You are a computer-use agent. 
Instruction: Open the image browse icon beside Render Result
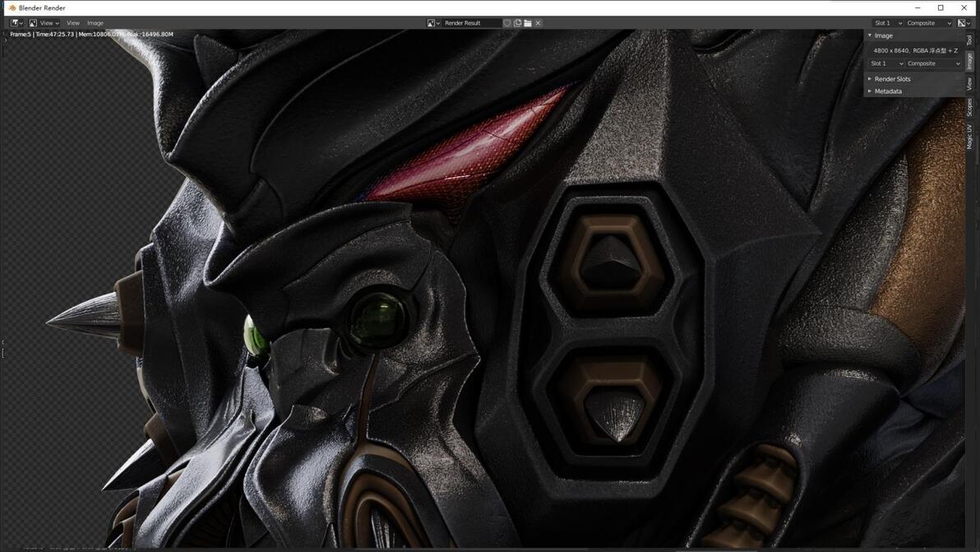[x=433, y=23]
